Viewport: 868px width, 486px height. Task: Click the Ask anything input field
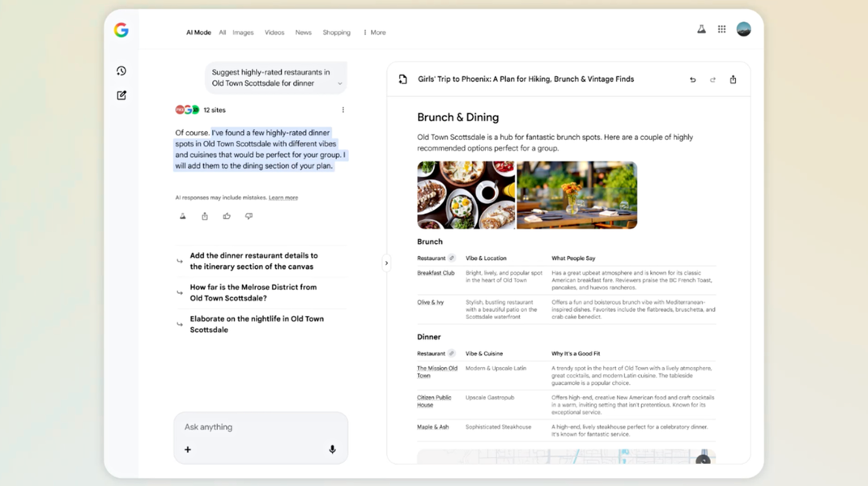pos(259,427)
